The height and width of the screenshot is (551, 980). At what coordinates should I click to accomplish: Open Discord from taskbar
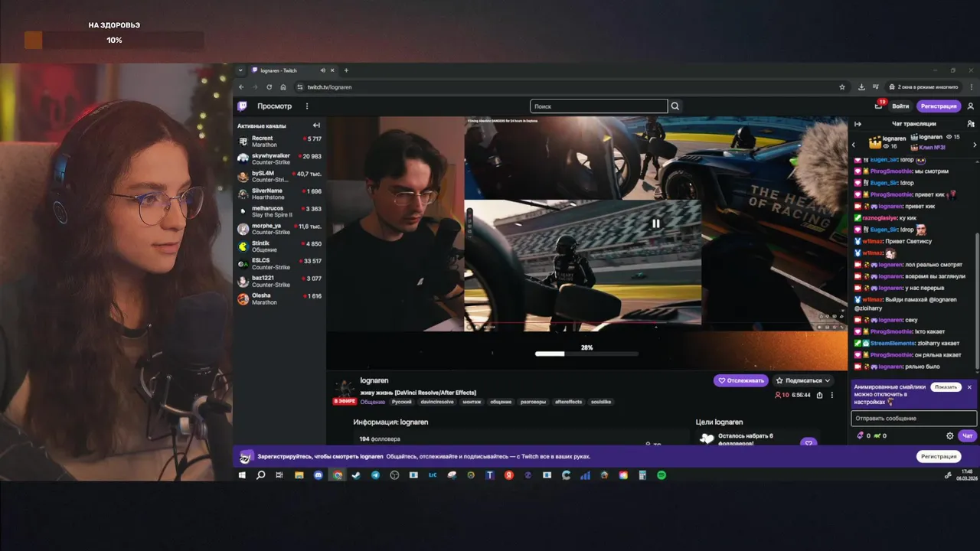coord(318,475)
